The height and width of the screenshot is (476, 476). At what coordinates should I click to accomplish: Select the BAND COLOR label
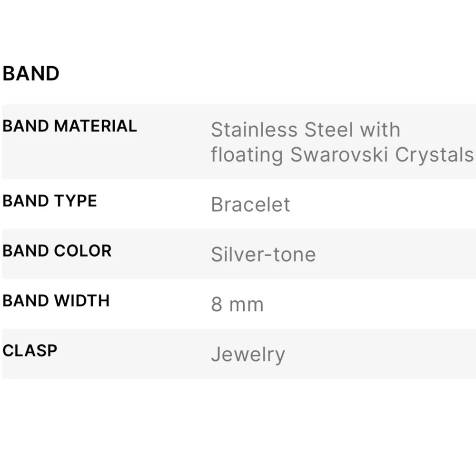pyautogui.click(x=57, y=251)
